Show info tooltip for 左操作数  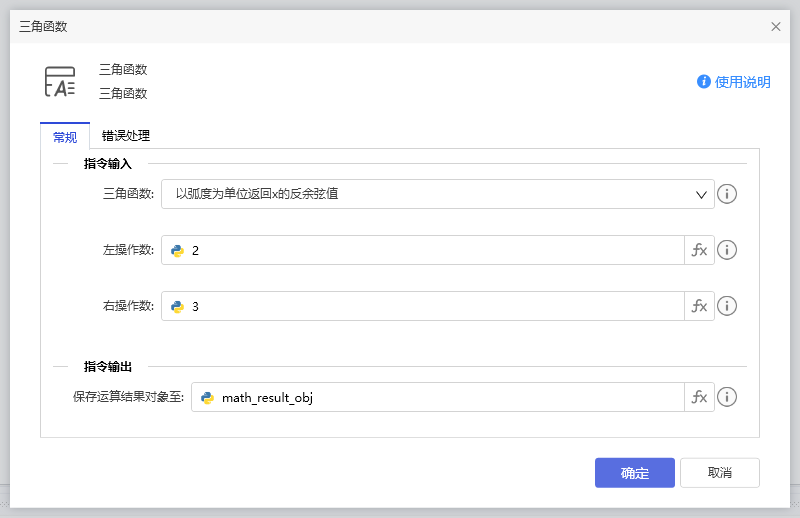click(x=727, y=250)
